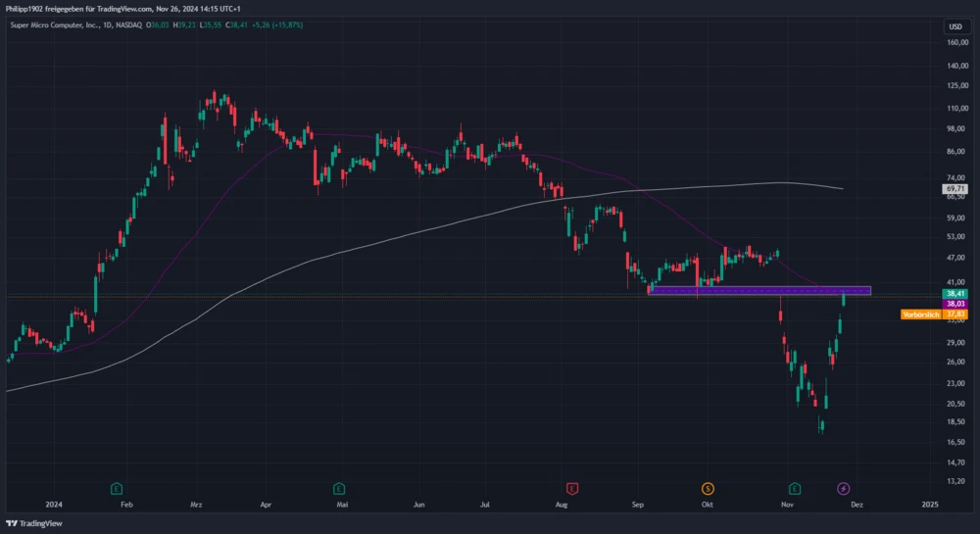980x534 pixels.
Task: Click the 2025 label on time axis
Action: pos(930,504)
